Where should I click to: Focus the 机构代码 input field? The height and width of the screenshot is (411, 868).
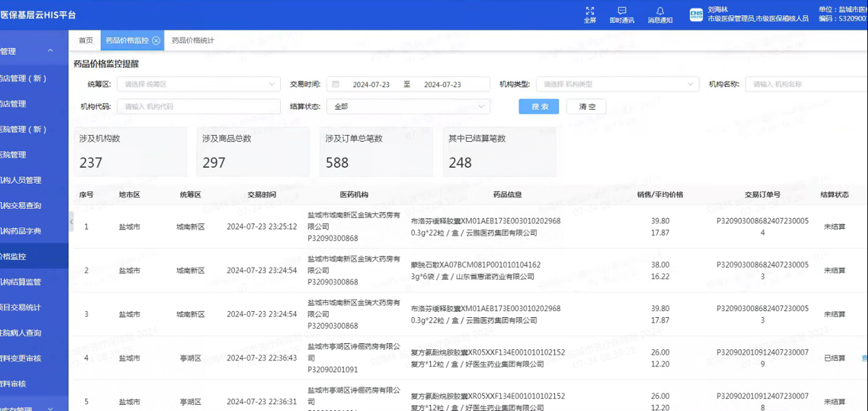tap(199, 106)
